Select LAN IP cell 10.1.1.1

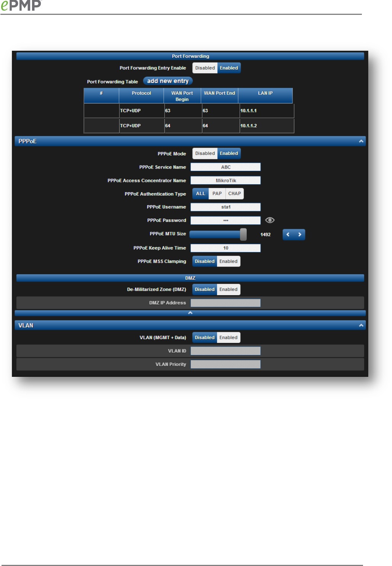[267, 111]
